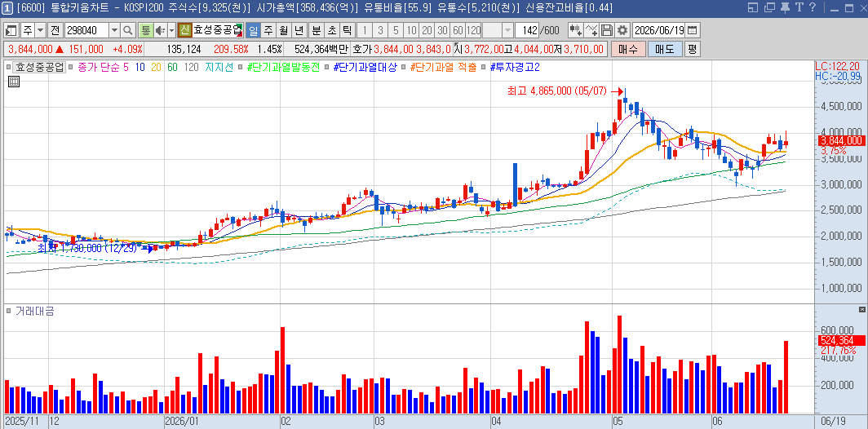The height and width of the screenshot is (429, 868).
Task: Select the 60 interval button
Action: pos(458,30)
